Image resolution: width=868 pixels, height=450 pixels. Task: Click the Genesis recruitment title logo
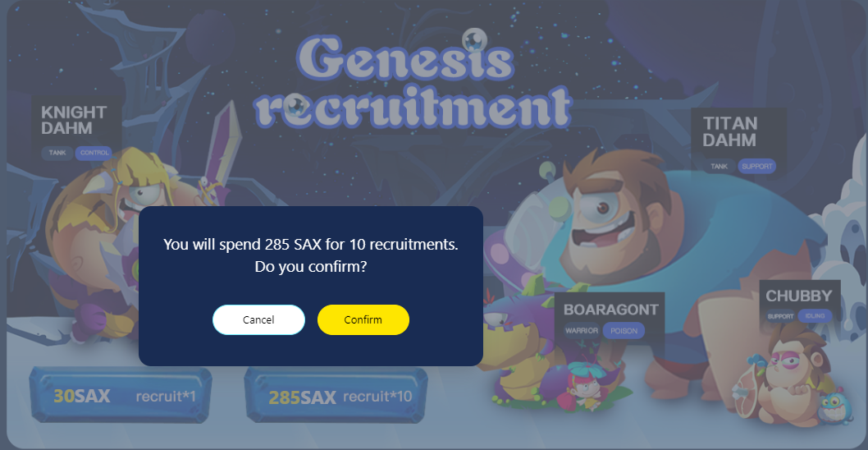(413, 80)
